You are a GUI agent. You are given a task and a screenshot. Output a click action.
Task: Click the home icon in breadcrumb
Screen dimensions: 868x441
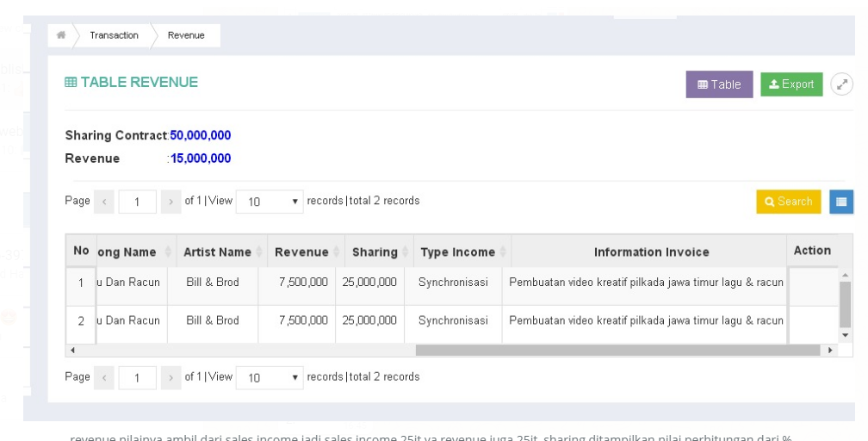pos(61,35)
